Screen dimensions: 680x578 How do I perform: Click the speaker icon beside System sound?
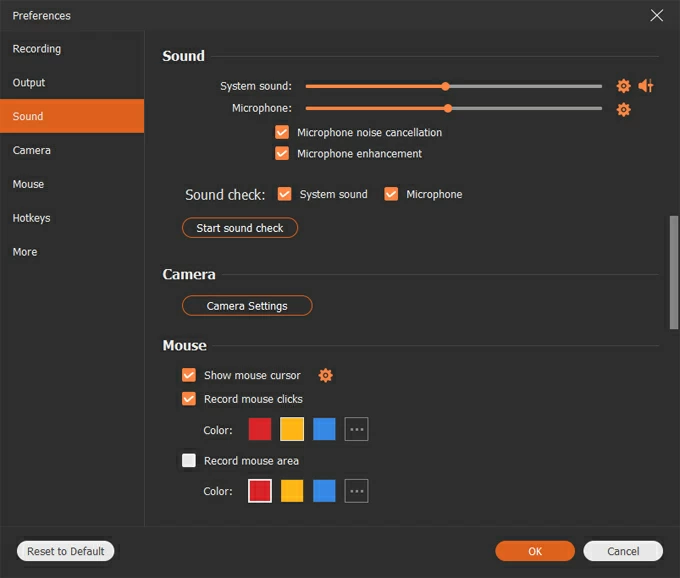pos(646,86)
